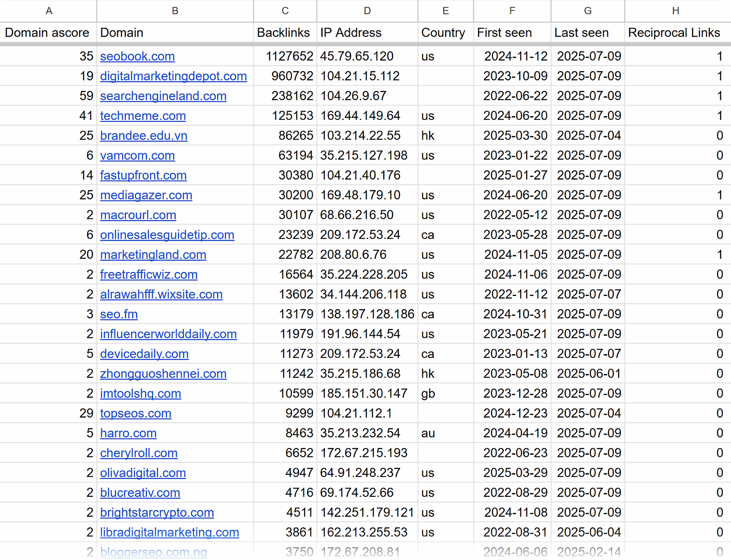Viewport: 731px width, 560px height.
Task: Visit the harro.com hyperlink
Action: (x=128, y=433)
